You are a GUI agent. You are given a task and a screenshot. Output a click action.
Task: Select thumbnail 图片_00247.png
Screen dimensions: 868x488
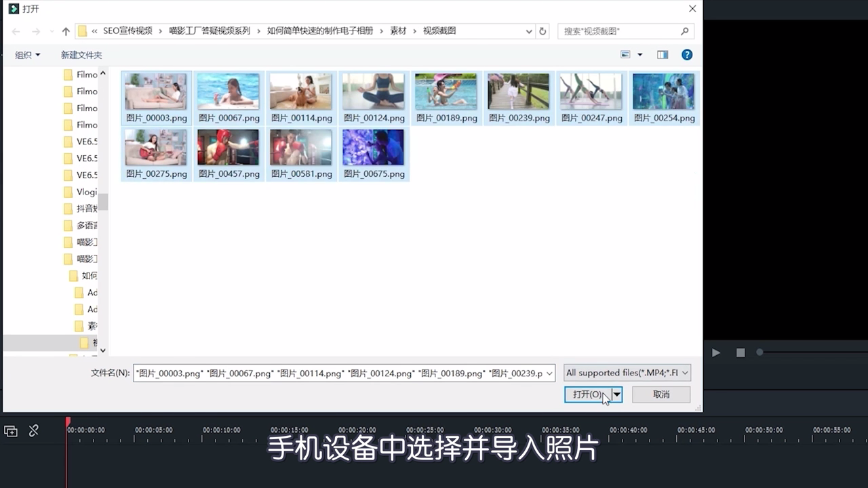(x=592, y=98)
